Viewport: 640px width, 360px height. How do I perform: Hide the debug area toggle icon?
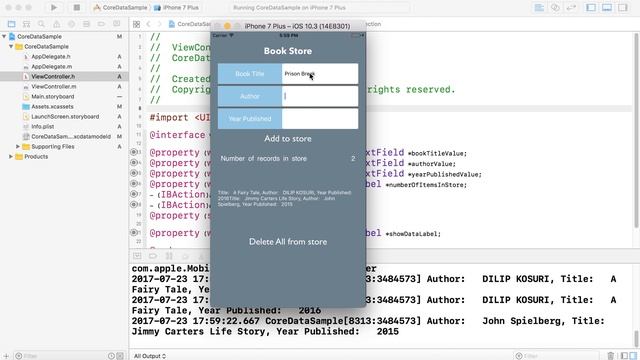137,256
